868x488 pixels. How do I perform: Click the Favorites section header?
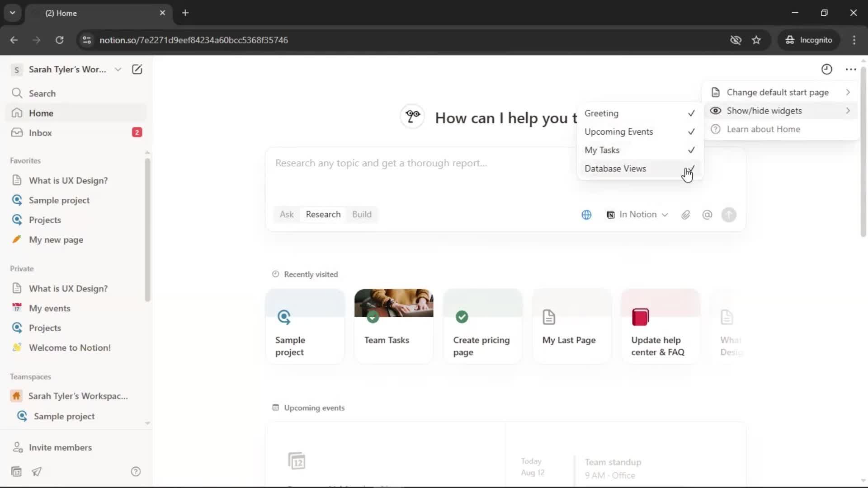[25, 161]
